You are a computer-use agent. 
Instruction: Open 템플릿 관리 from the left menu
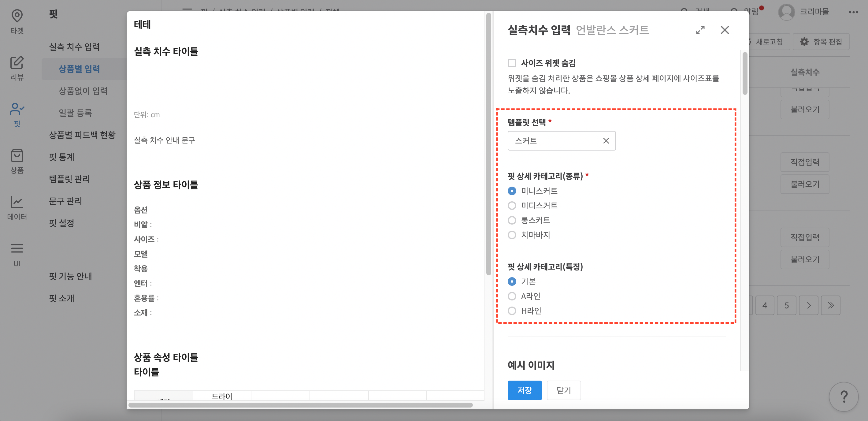69,179
